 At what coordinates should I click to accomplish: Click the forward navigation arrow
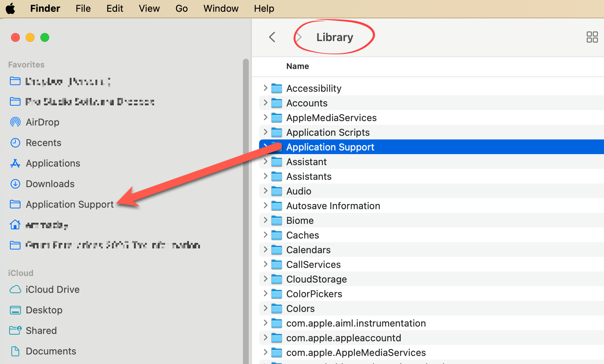point(299,37)
